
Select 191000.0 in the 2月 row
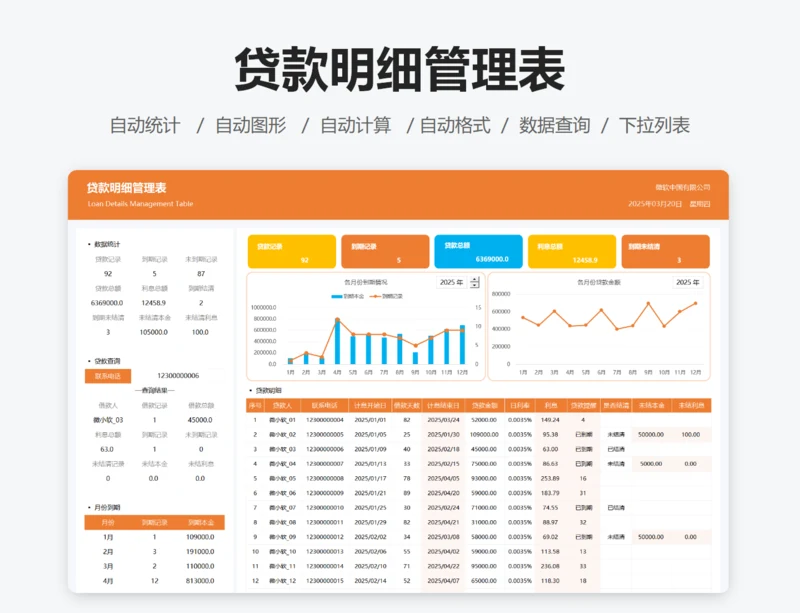click(x=200, y=552)
